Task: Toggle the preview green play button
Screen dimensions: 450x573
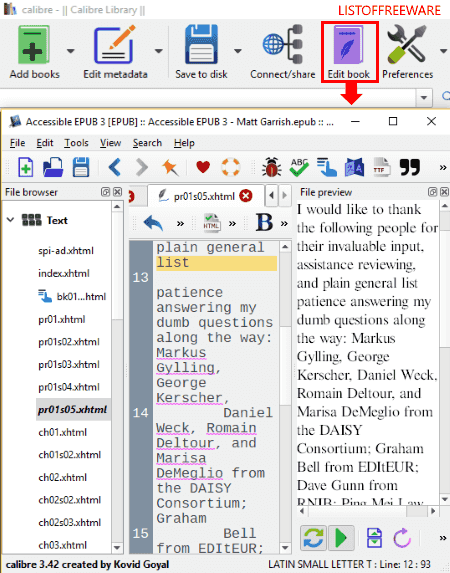Action: click(x=341, y=538)
